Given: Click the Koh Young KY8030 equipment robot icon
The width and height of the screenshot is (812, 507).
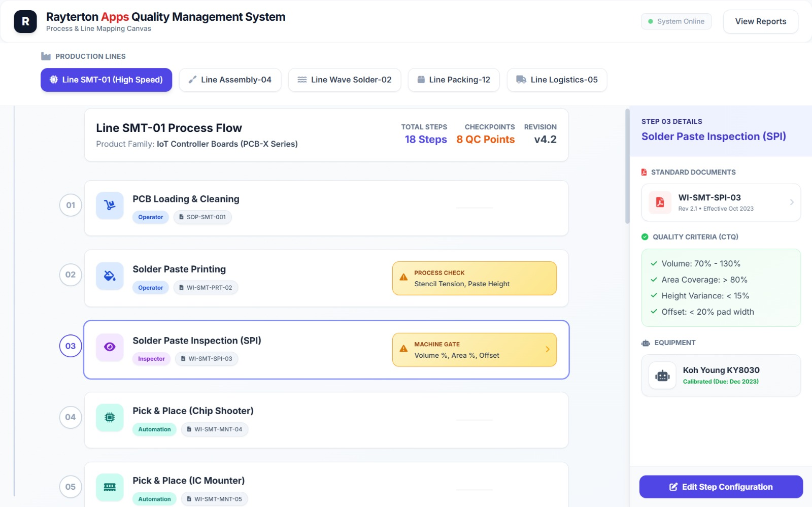Looking at the screenshot, I should pyautogui.click(x=662, y=375).
